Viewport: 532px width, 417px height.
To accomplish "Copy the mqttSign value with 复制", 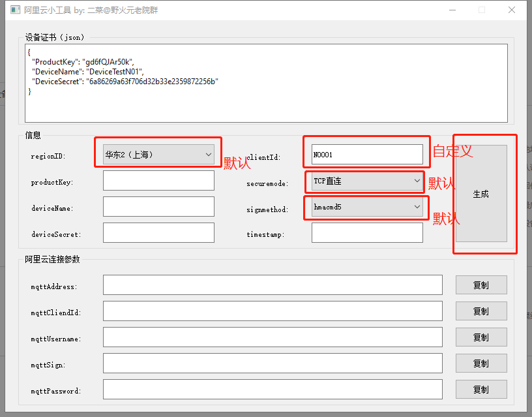I will pyautogui.click(x=481, y=363).
